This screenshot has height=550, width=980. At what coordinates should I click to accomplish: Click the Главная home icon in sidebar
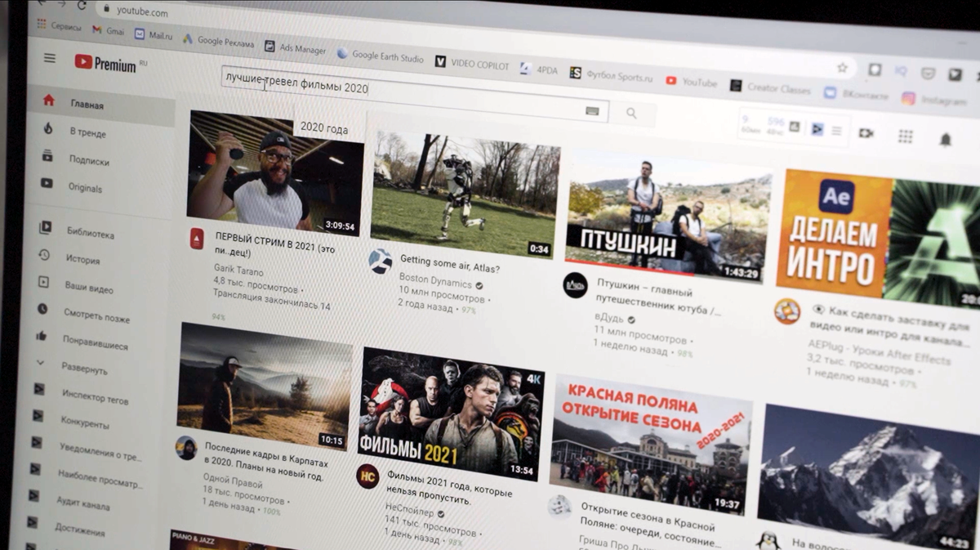[x=48, y=101]
